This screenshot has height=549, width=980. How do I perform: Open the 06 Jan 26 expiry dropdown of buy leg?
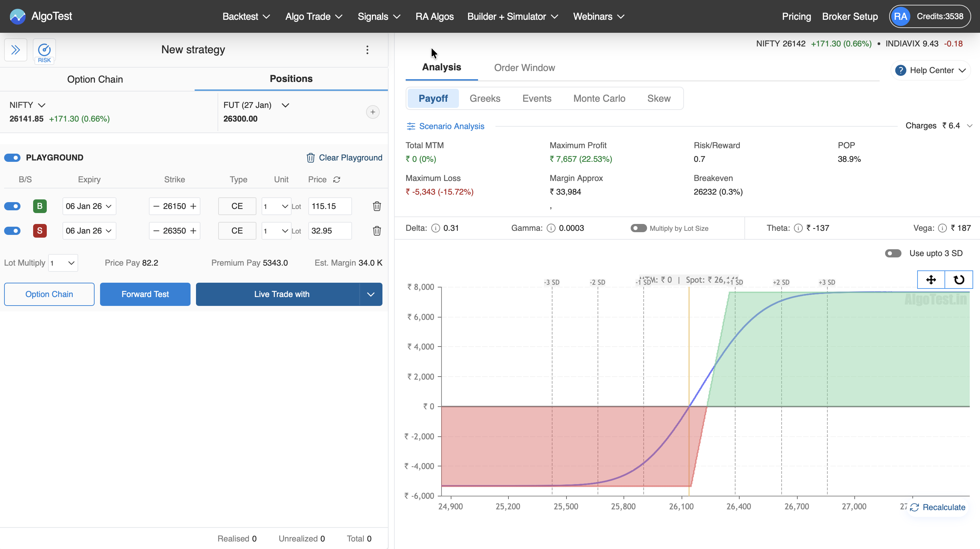(89, 206)
